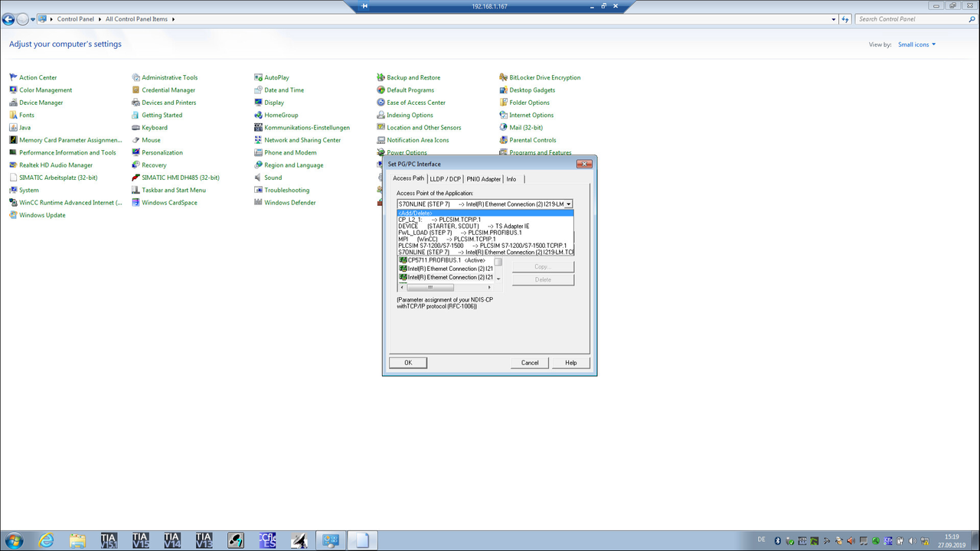
Task: Open the address bar history dropdown
Action: (x=832, y=19)
